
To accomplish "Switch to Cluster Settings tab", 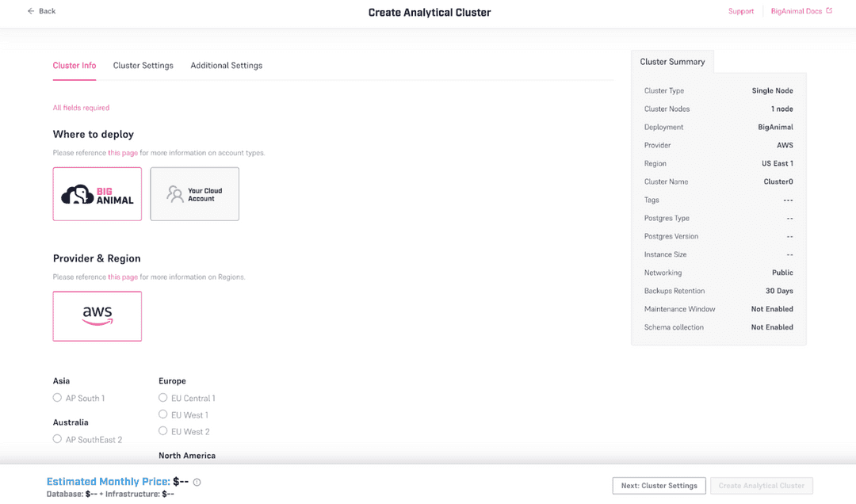I will coord(143,66).
